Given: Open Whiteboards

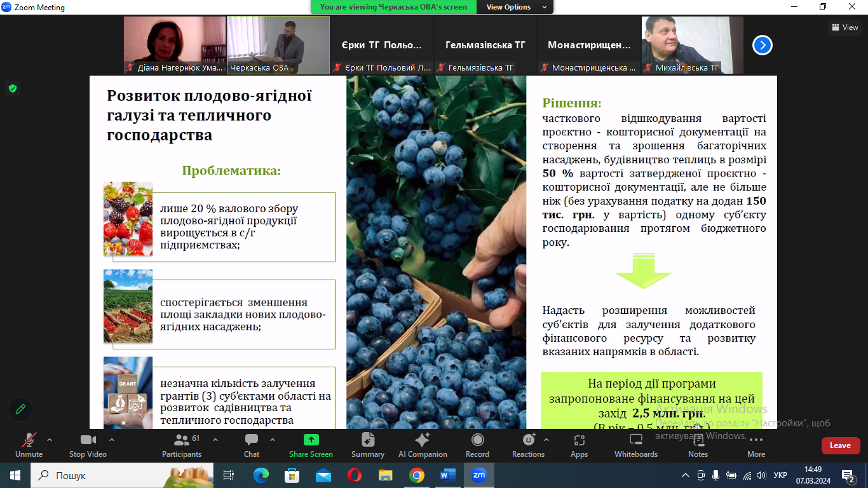Looking at the screenshot, I should coord(636,445).
